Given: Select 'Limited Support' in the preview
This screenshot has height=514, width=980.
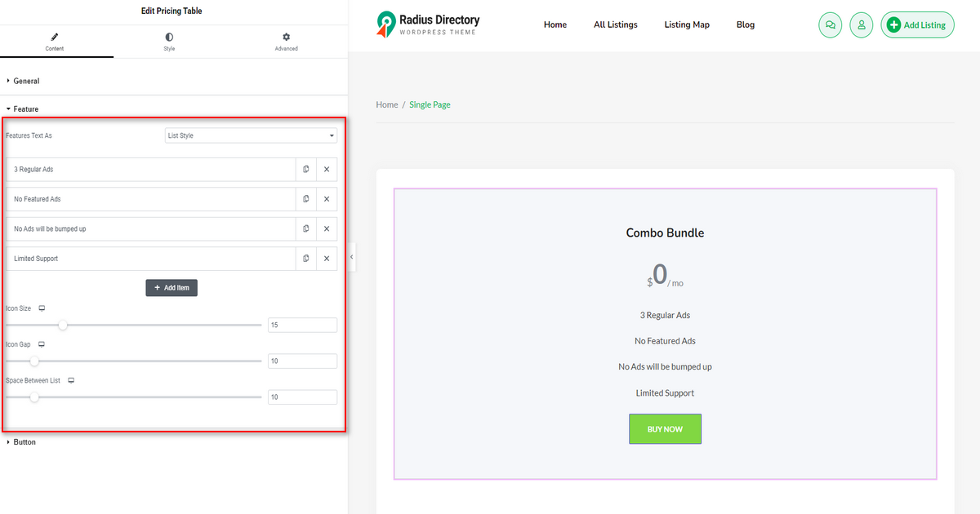Looking at the screenshot, I should click(x=665, y=393).
